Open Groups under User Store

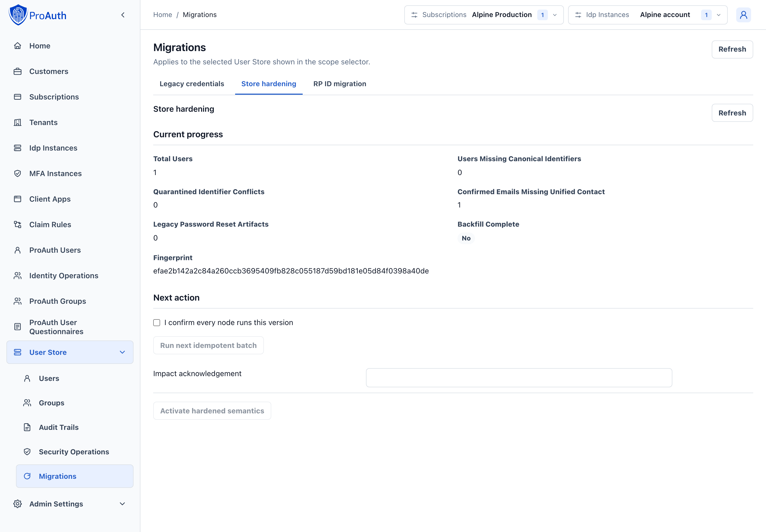[75, 403]
